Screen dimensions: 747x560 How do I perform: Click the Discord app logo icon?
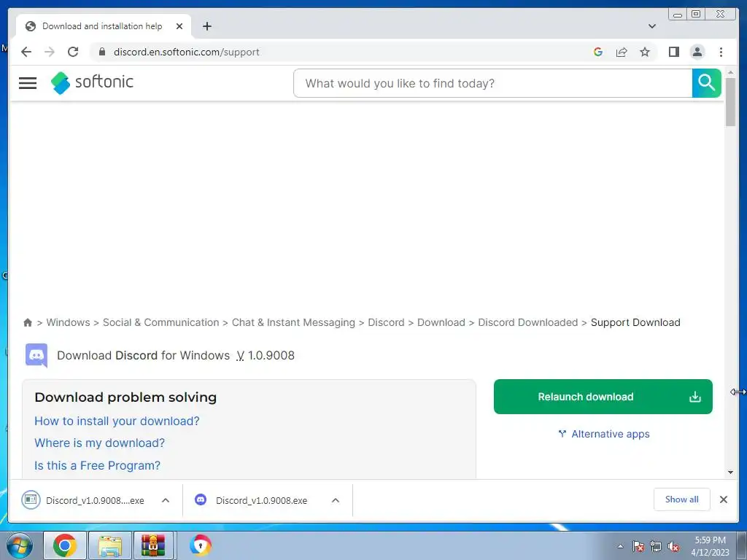coord(36,355)
